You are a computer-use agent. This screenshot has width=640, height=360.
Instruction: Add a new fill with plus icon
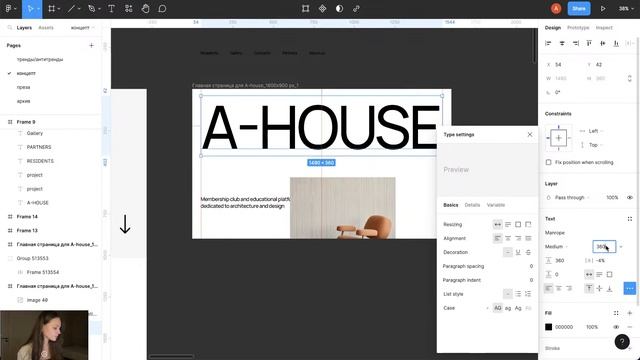coord(630,313)
